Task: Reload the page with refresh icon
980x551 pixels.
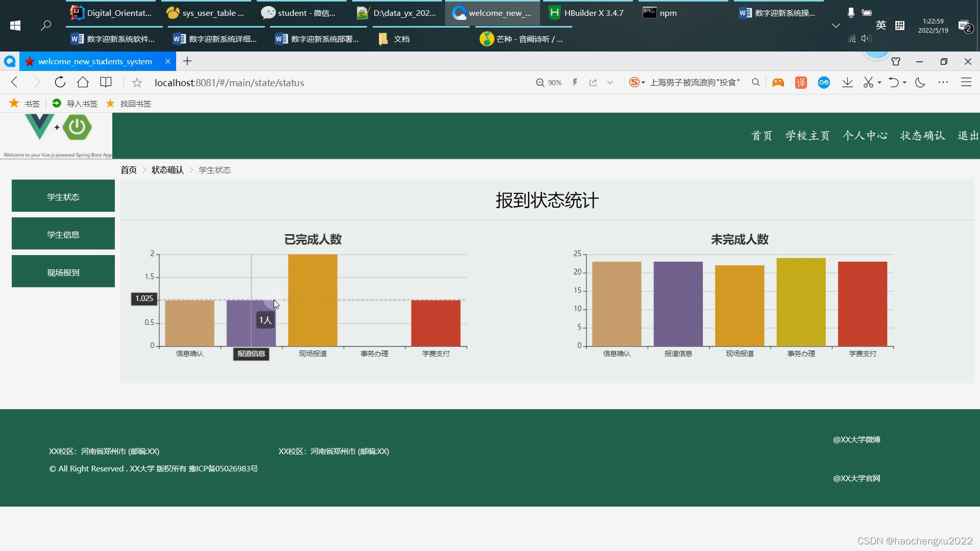Action: [60, 82]
